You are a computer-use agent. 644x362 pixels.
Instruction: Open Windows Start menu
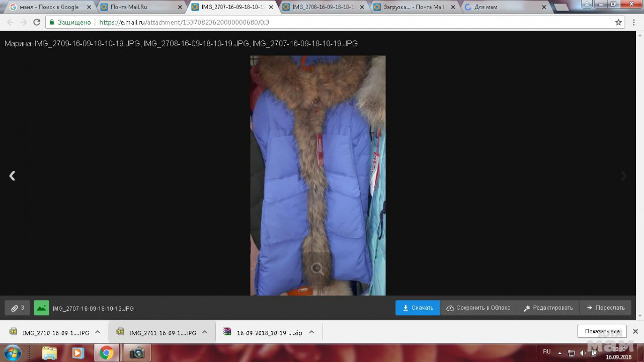point(12,352)
